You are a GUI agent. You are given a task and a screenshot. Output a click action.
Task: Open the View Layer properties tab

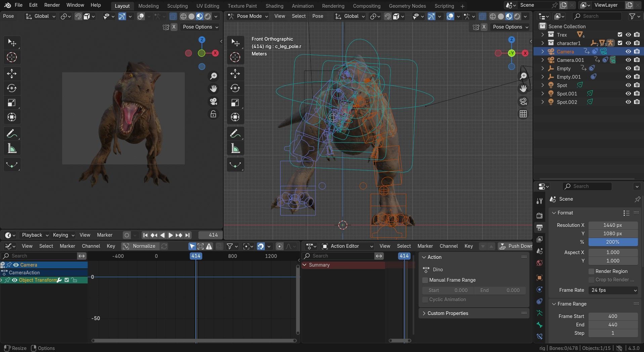(x=540, y=239)
